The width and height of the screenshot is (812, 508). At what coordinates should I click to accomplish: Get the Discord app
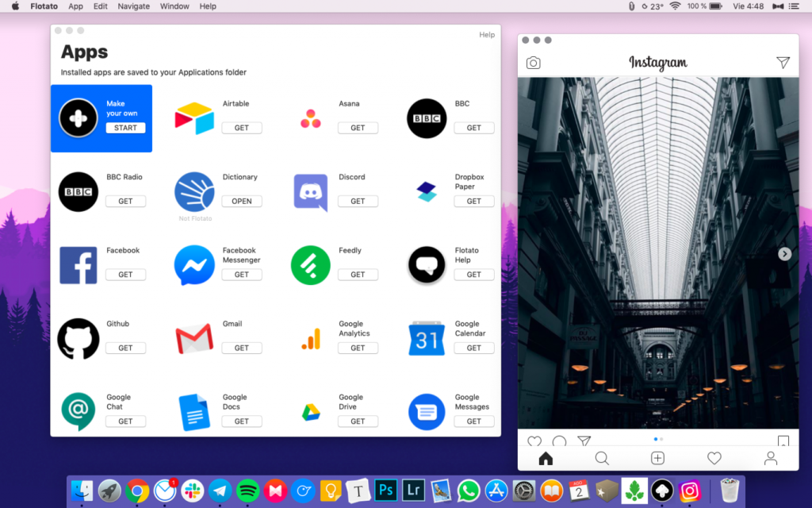(x=358, y=201)
